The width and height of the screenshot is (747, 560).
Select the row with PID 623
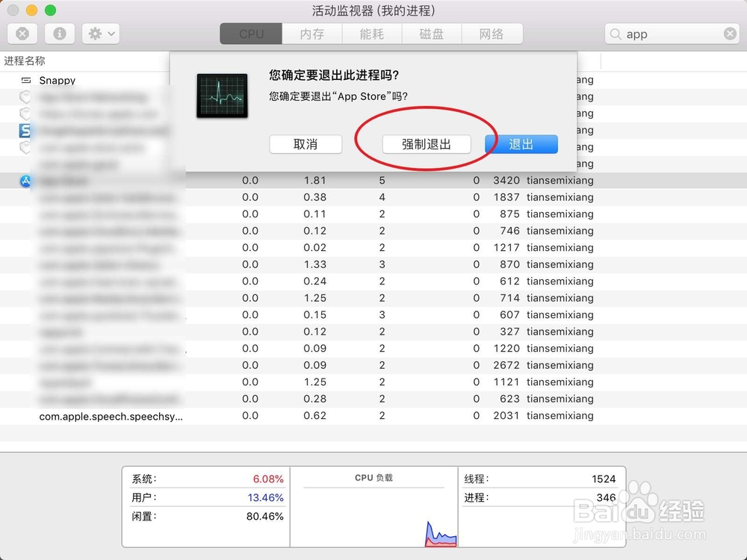click(373, 399)
